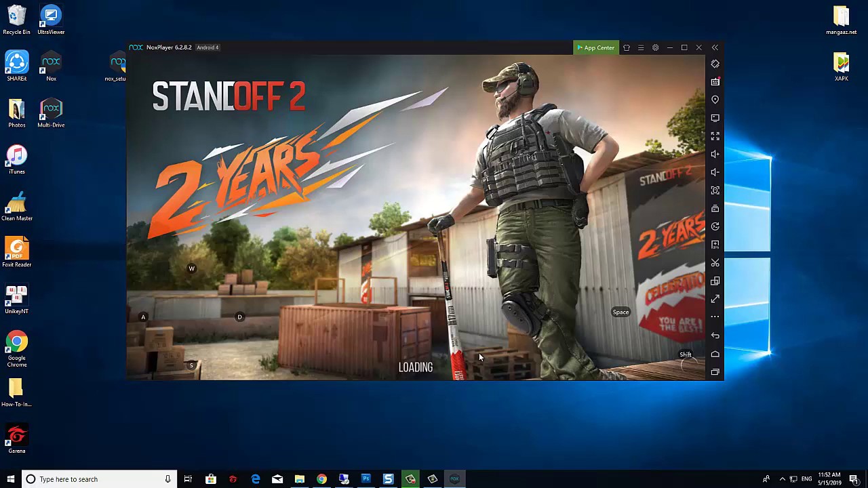Select the Foxit Reader desktop shortcut
This screenshot has height=488, width=868.
16,253
